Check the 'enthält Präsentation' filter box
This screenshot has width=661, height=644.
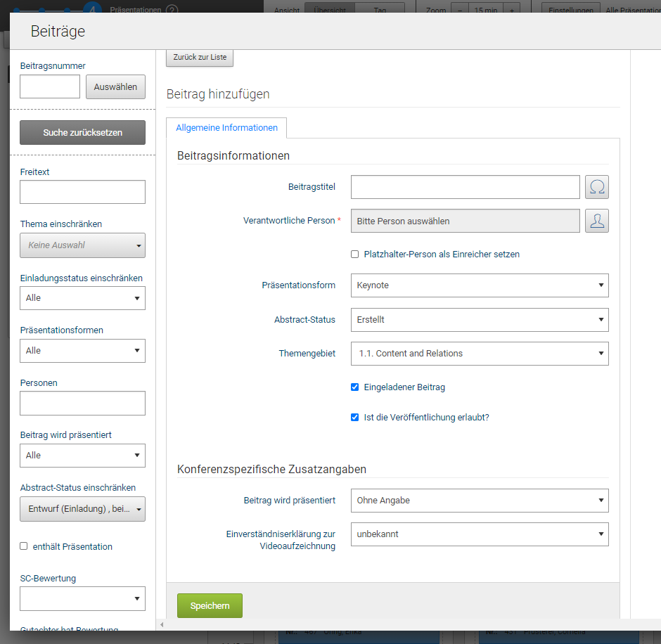click(x=24, y=546)
